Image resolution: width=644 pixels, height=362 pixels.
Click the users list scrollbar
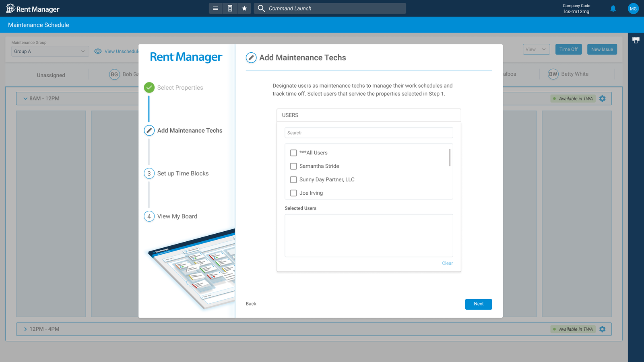(x=450, y=157)
